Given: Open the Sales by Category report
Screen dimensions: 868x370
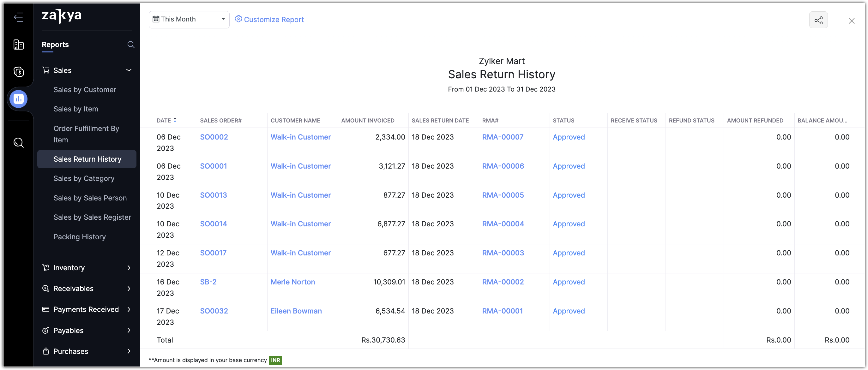Looking at the screenshot, I should 84,178.
